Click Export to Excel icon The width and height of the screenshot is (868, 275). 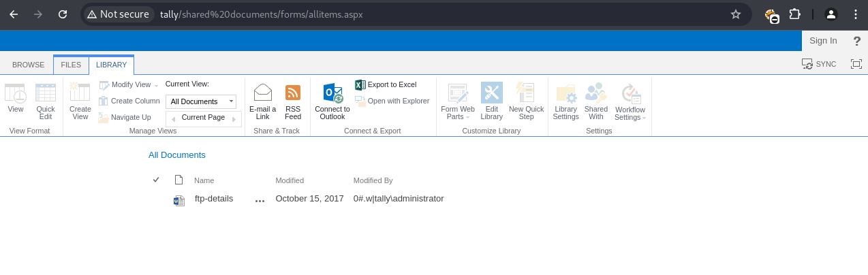[360, 84]
